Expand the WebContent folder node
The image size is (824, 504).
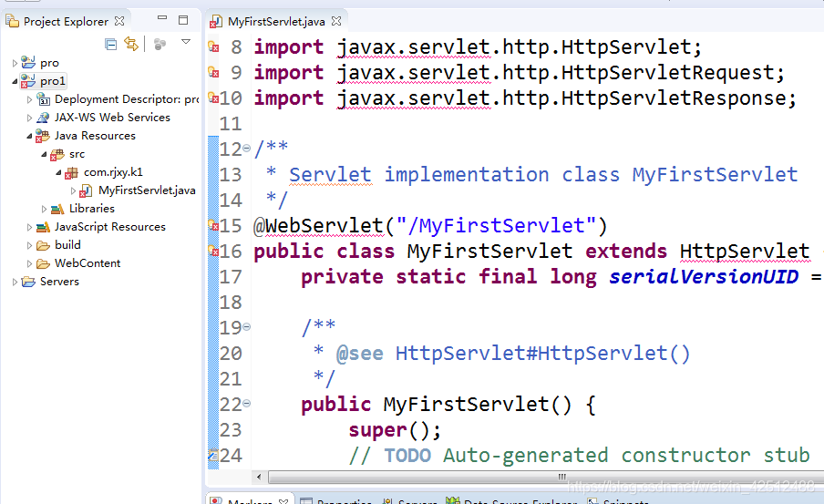point(29,263)
